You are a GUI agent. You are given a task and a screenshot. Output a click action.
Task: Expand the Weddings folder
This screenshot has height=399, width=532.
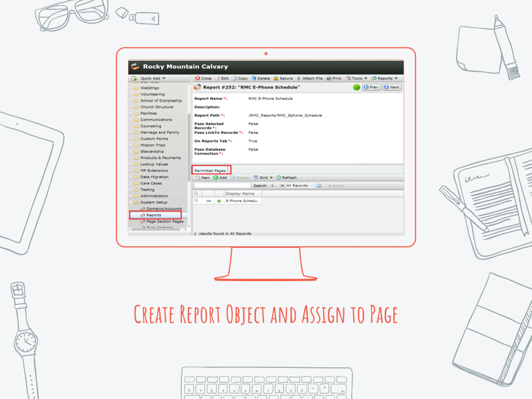point(131,88)
